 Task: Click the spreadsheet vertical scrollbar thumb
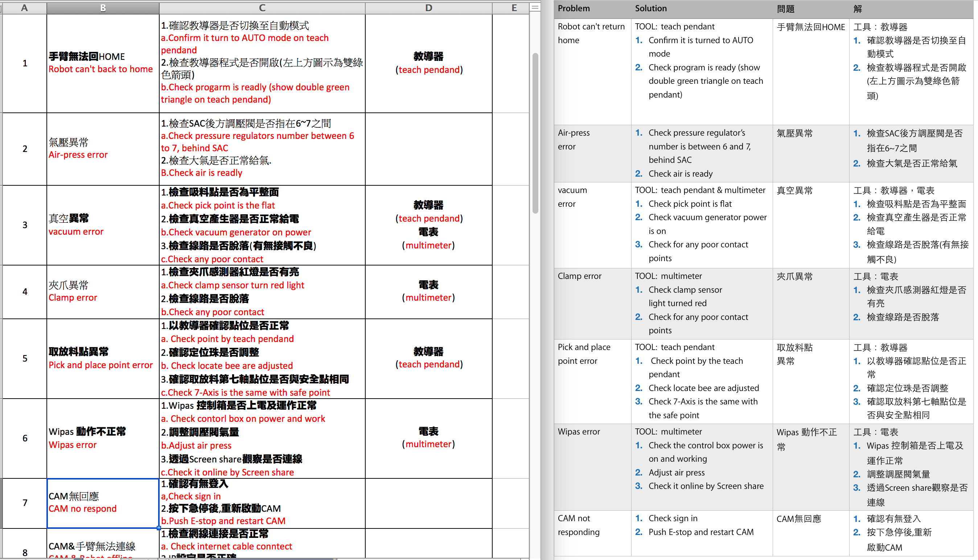(535, 133)
